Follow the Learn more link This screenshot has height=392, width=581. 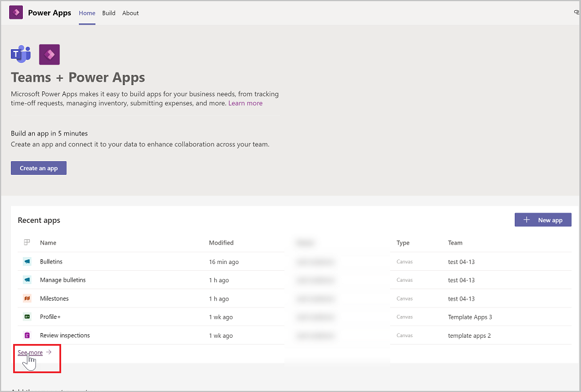point(245,103)
